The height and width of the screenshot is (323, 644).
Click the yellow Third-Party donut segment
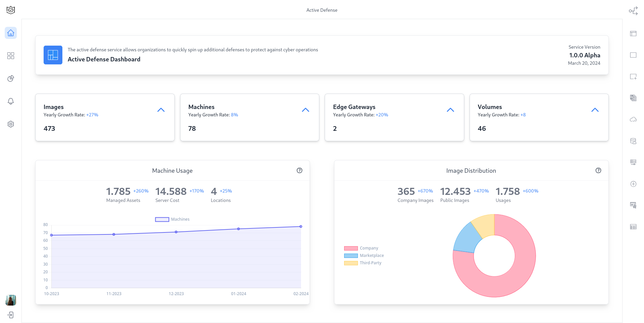click(x=485, y=225)
